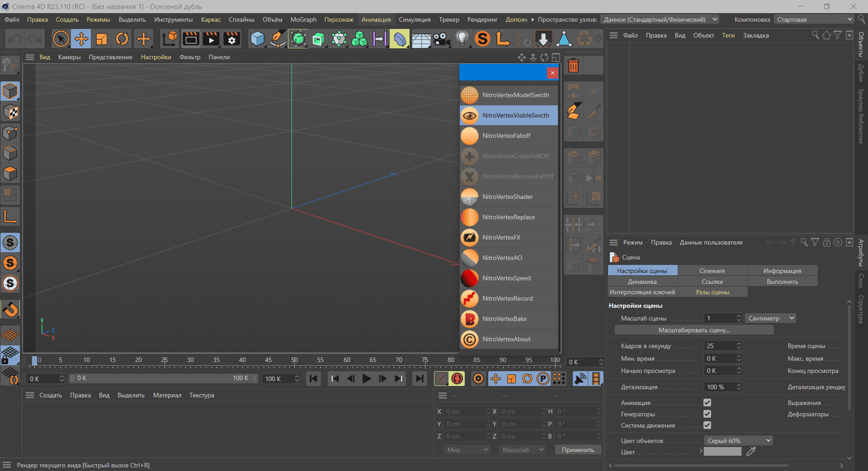This screenshot has width=868, height=471.
Task: Click NitroVertexModelSwicth entry
Action: 509,95
